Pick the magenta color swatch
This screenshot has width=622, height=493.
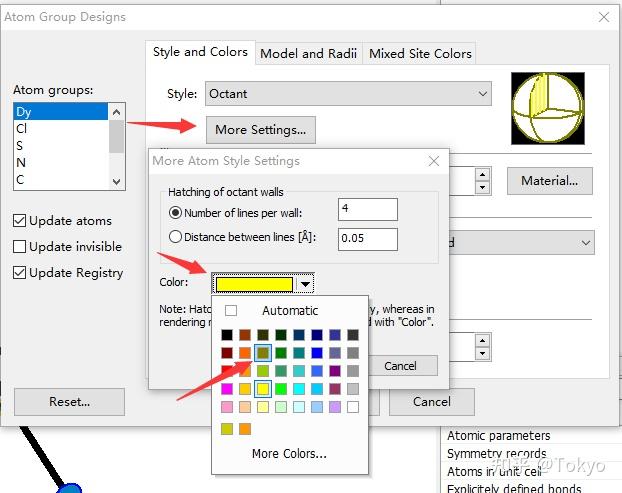pyautogui.click(x=229, y=389)
